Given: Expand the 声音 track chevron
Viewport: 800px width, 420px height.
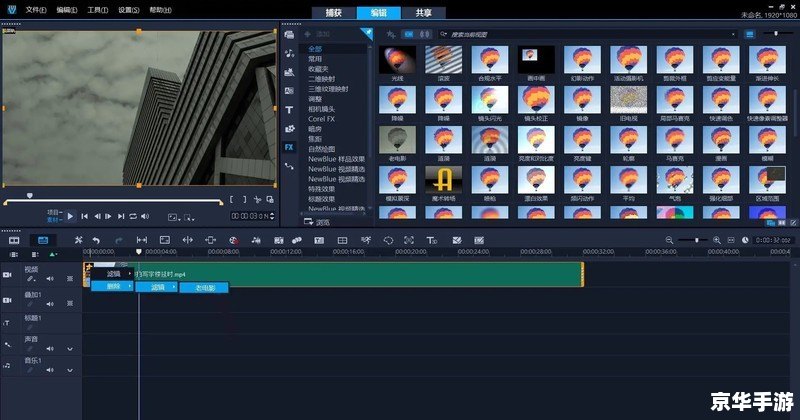Looking at the screenshot, I should (70, 349).
